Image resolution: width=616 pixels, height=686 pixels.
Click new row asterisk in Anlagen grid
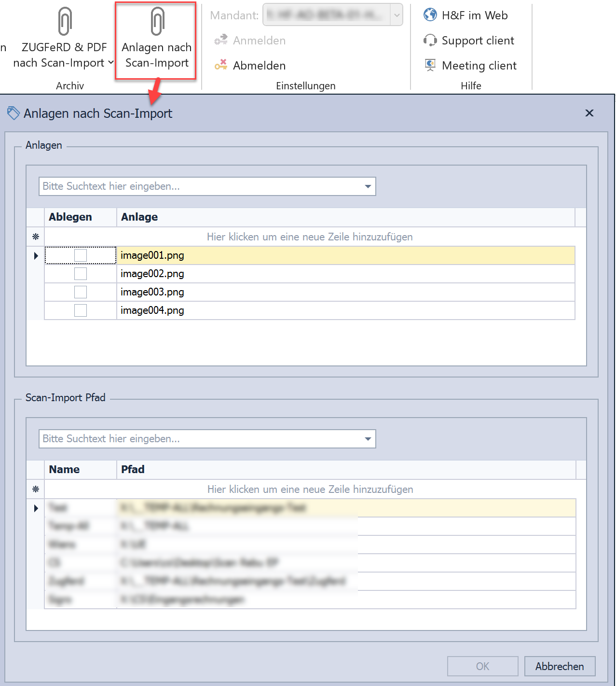pyautogui.click(x=36, y=237)
